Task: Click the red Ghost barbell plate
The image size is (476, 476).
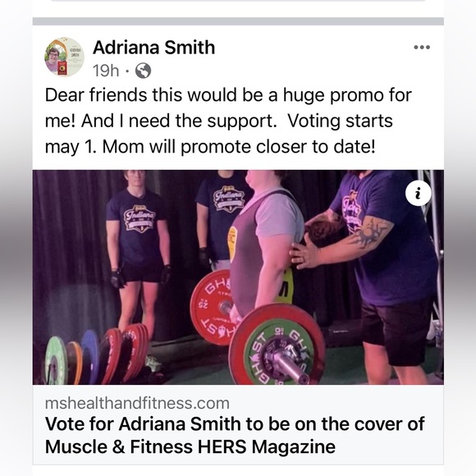Action: click(x=213, y=307)
